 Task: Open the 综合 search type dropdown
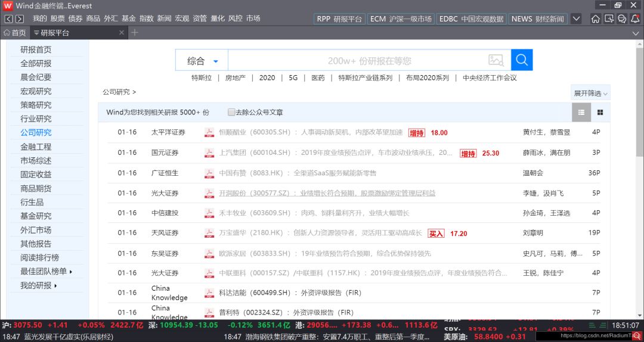tap(202, 61)
